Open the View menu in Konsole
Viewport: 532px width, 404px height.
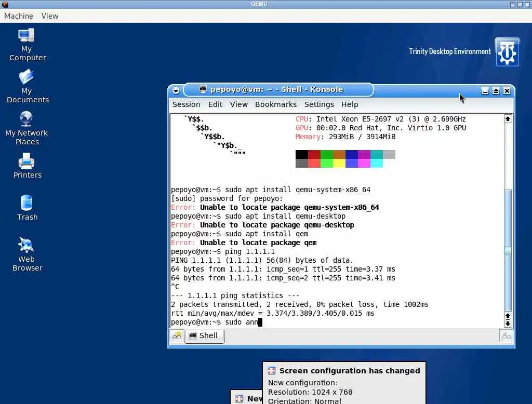coord(239,104)
